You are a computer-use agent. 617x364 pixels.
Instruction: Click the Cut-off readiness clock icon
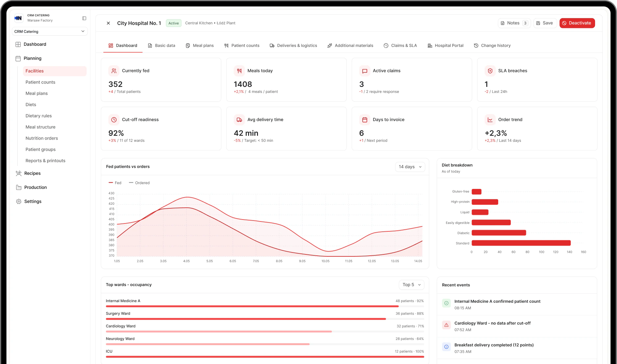114,120
